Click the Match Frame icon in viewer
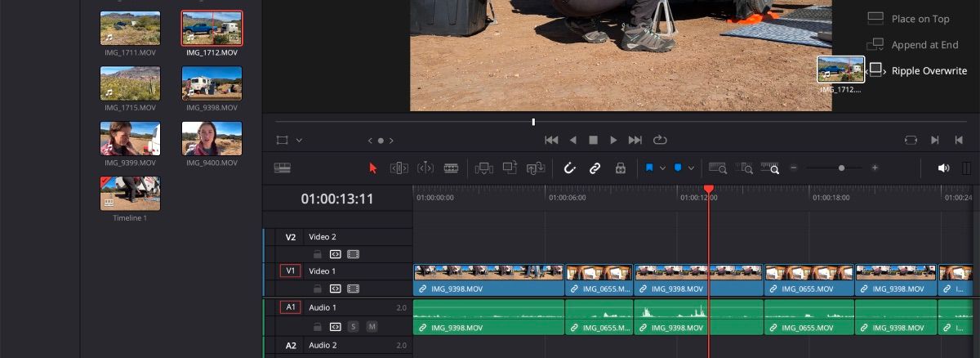980x358 pixels. click(911, 140)
